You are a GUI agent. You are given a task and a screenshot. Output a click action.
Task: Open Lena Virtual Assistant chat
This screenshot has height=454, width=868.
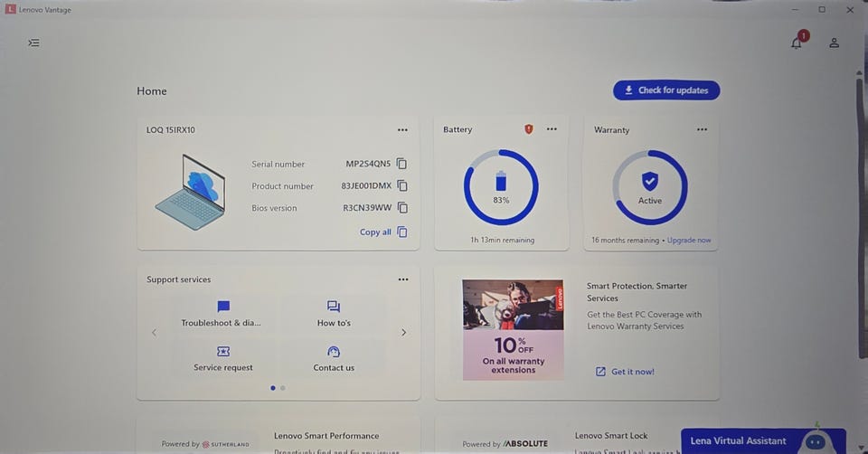[763, 441]
